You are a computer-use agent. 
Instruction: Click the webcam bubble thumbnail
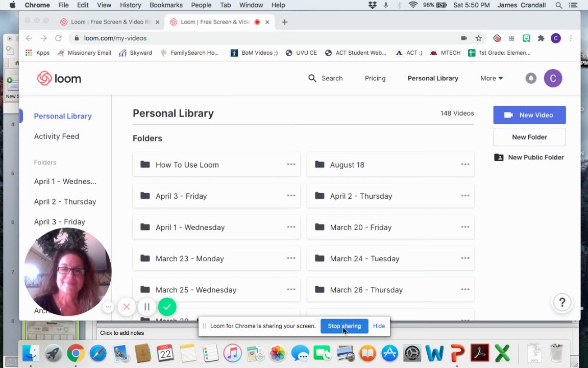(x=67, y=272)
